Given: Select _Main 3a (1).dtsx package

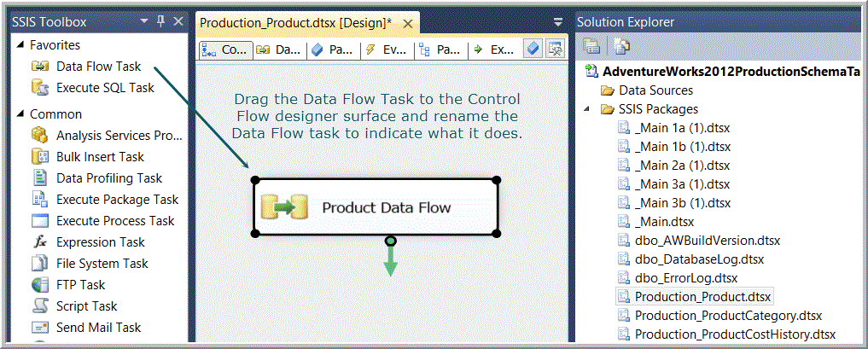Looking at the screenshot, I should [x=673, y=184].
